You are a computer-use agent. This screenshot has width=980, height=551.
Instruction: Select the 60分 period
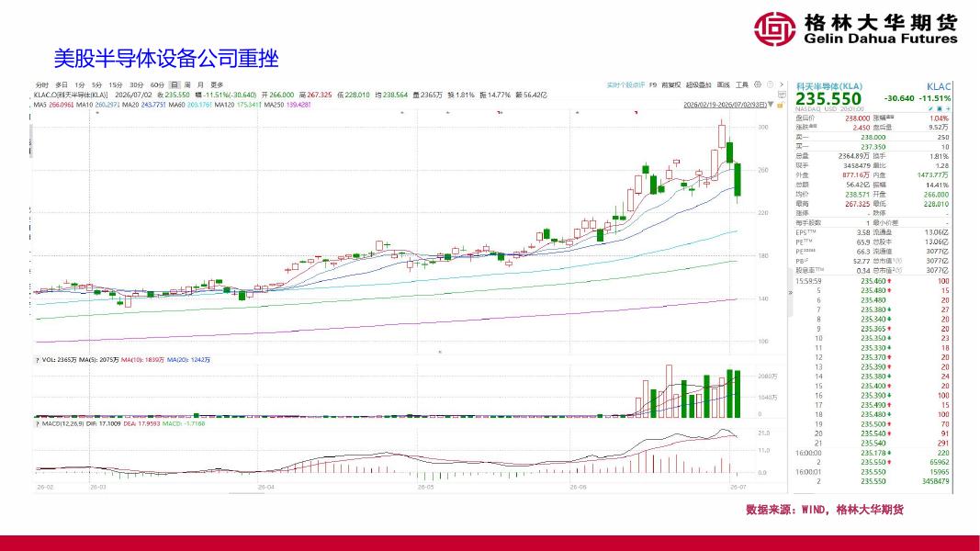click(157, 85)
